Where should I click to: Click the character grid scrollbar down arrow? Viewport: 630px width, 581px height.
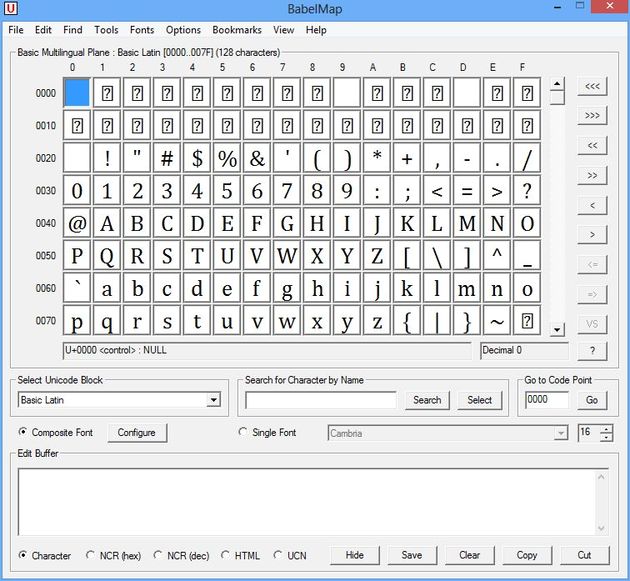click(557, 330)
